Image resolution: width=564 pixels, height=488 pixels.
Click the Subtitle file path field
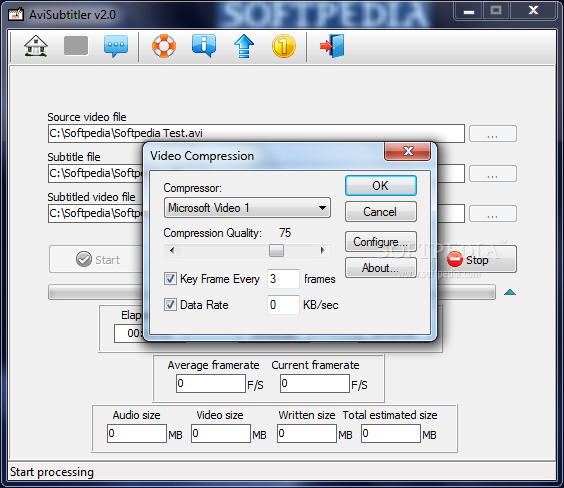(x=96, y=173)
